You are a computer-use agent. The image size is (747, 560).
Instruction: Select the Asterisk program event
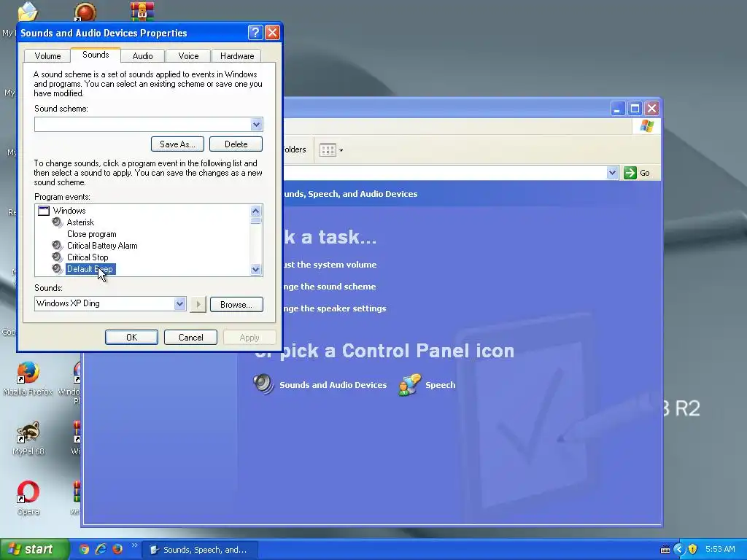tap(80, 222)
